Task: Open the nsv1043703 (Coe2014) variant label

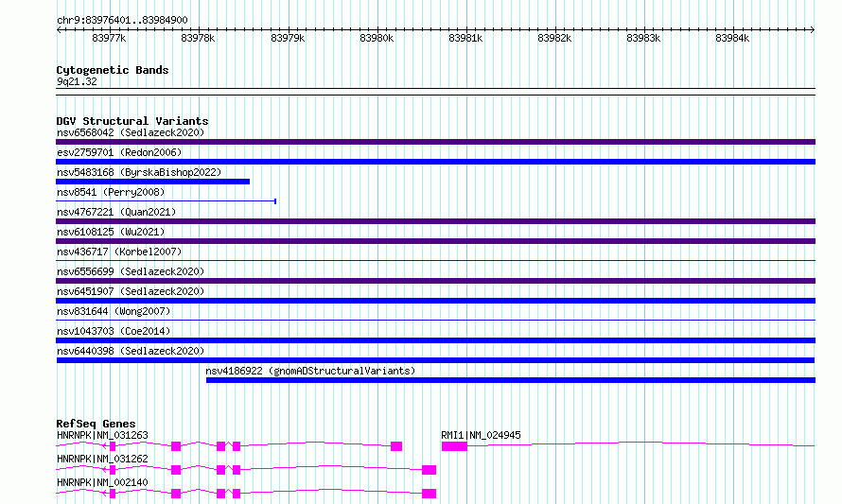Action: tap(114, 331)
